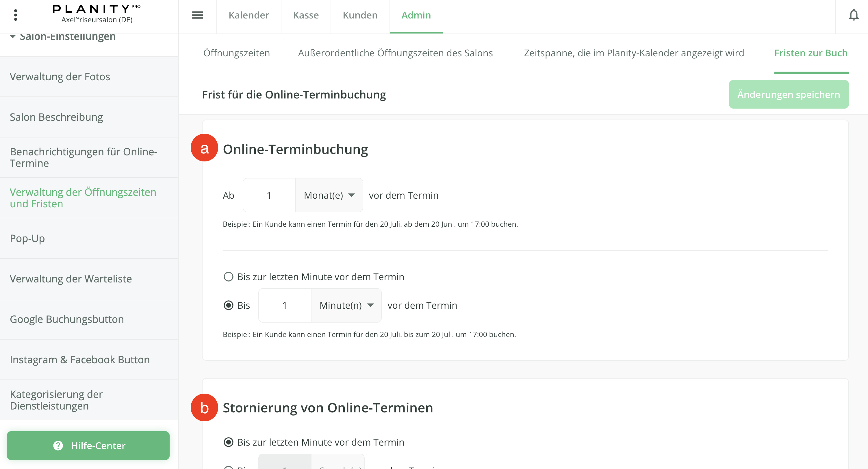This screenshot has width=868, height=469.
Task: Click the 'Ab' number input field
Action: point(269,195)
